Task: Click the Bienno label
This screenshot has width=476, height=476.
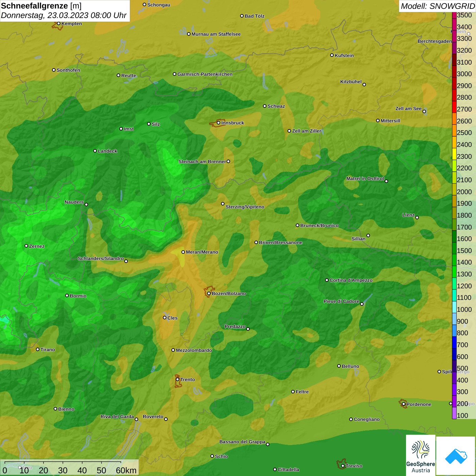Action: [x=66, y=409]
